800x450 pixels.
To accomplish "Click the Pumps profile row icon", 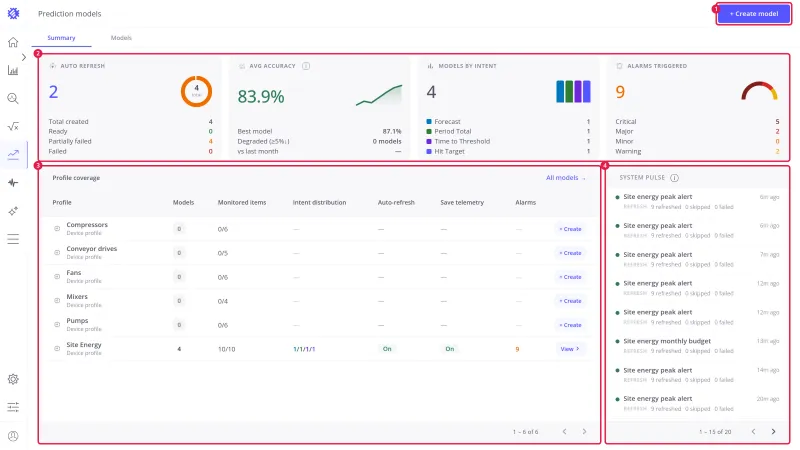I will click(57, 324).
